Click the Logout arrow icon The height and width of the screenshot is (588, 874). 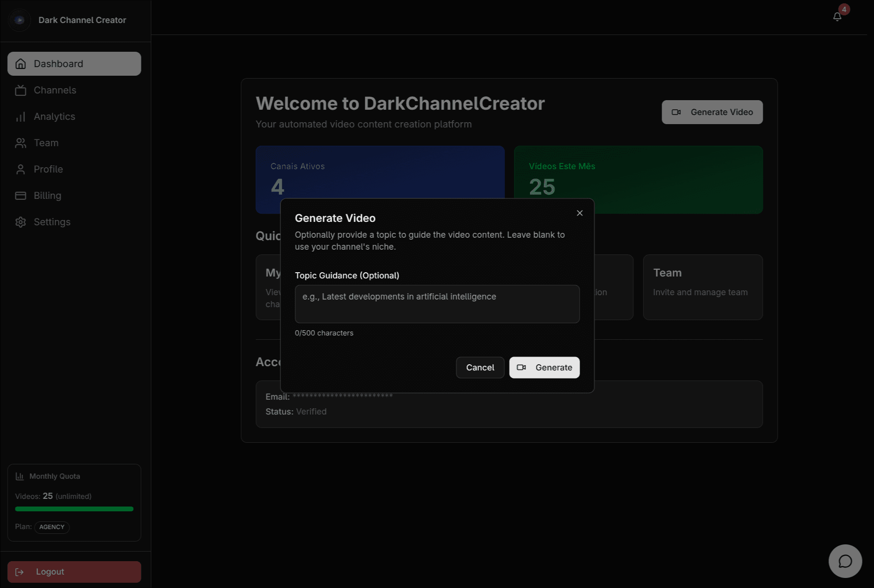click(x=19, y=572)
